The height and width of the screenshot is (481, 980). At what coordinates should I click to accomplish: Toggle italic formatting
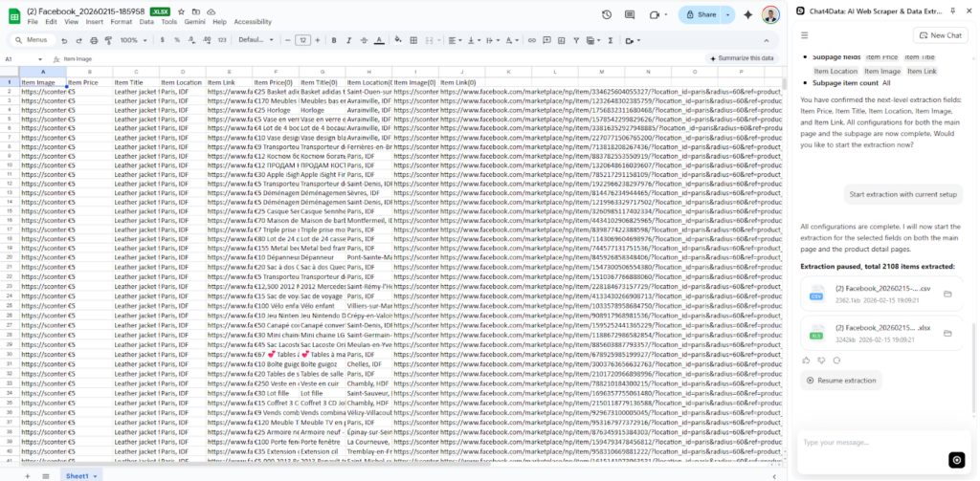[348, 40]
